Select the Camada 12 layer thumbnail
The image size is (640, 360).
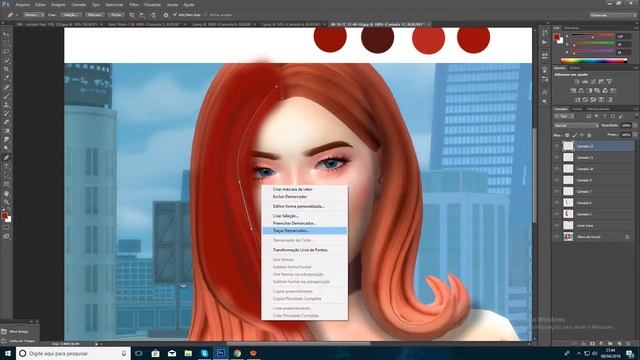(x=568, y=146)
